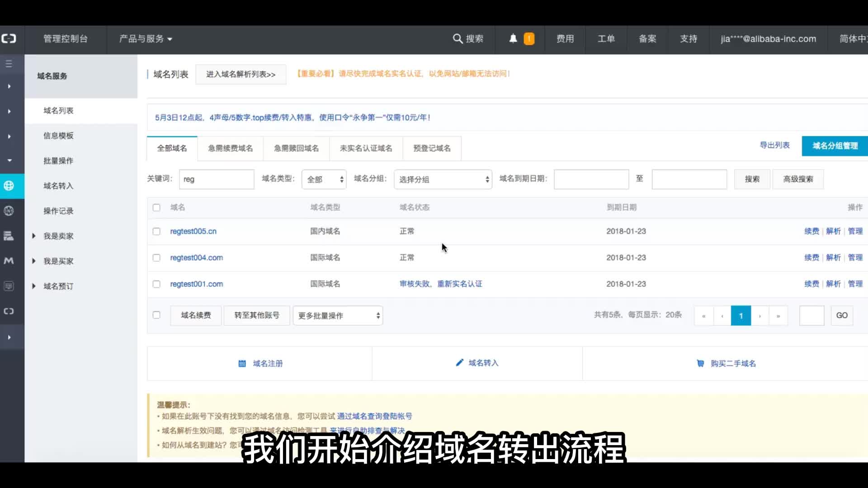Viewport: 868px width, 488px height.
Task: Expand the 域名预订 tree item
Action: pyautogui.click(x=34, y=286)
